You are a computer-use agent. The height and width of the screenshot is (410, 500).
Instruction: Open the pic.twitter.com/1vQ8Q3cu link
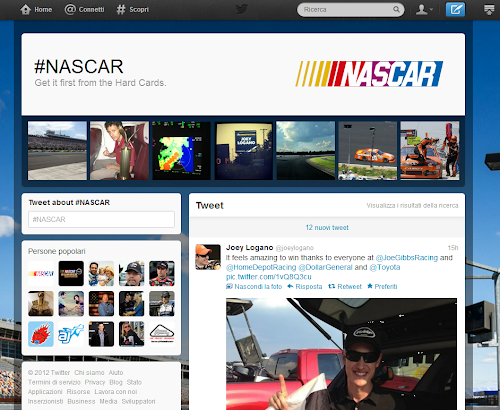click(x=269, y=277)
